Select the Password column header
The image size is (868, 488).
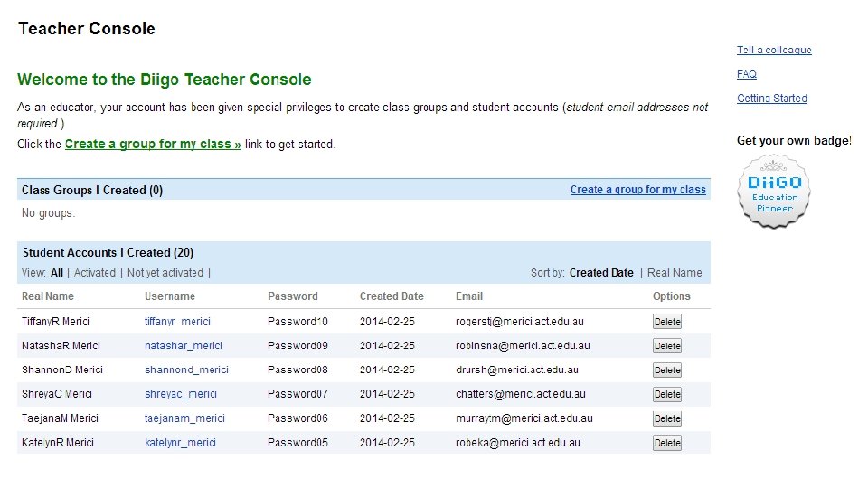[x=293, y=296]
